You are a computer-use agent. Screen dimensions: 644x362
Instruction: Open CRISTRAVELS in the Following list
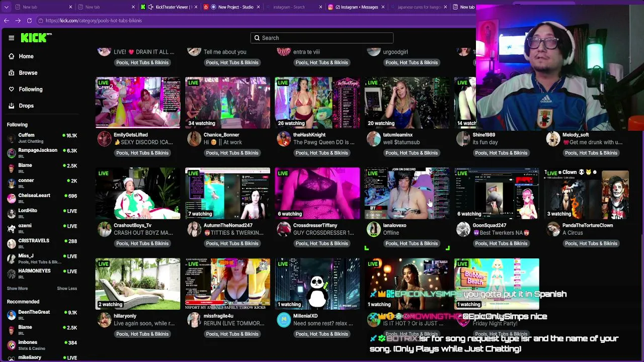tap(42, 244)
